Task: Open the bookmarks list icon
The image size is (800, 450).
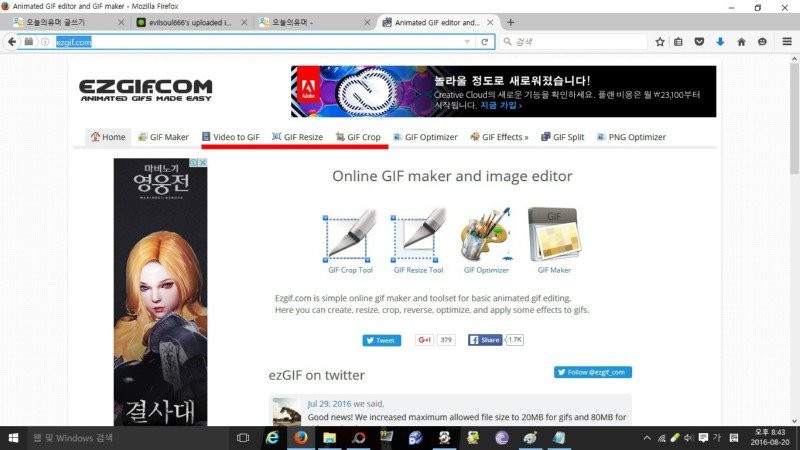Action: click(678, 42)
